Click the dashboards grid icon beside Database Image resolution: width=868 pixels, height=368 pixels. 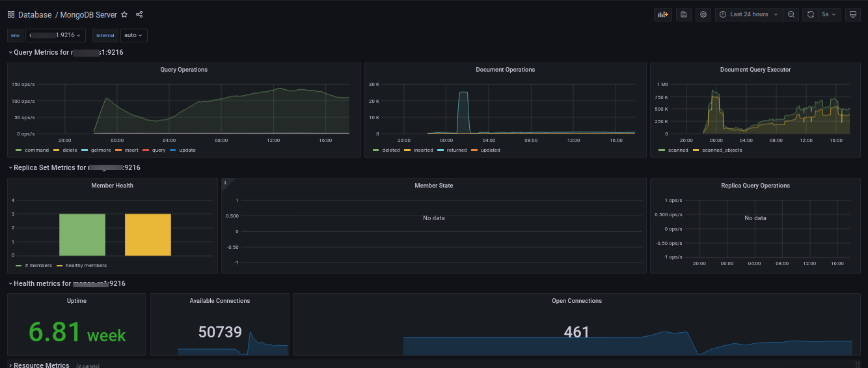point(11,14)
